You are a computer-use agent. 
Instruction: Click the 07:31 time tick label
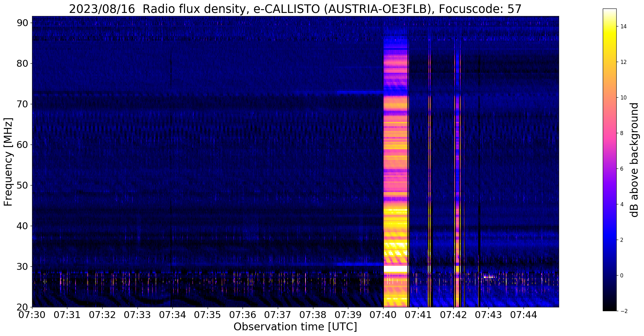[67, 315]
